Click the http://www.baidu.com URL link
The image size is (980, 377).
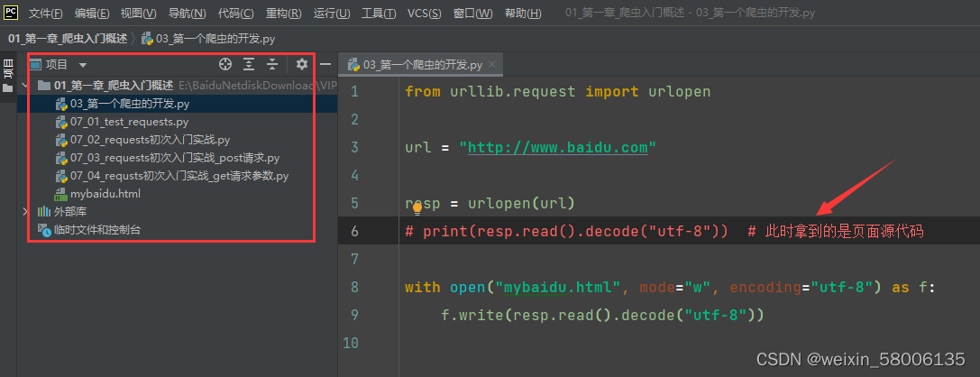click(557, 147)
